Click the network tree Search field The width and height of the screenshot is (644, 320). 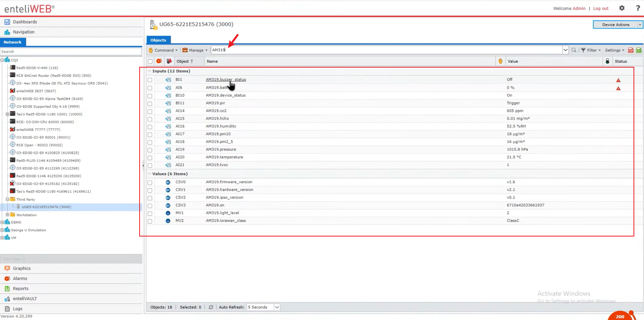coord(71,51)
